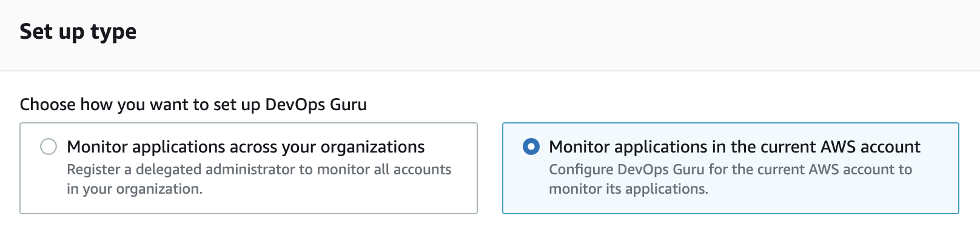Click the 'Configure DevOps Guru' description line
The width and height of the screenshot is (980, 230).
730,169
